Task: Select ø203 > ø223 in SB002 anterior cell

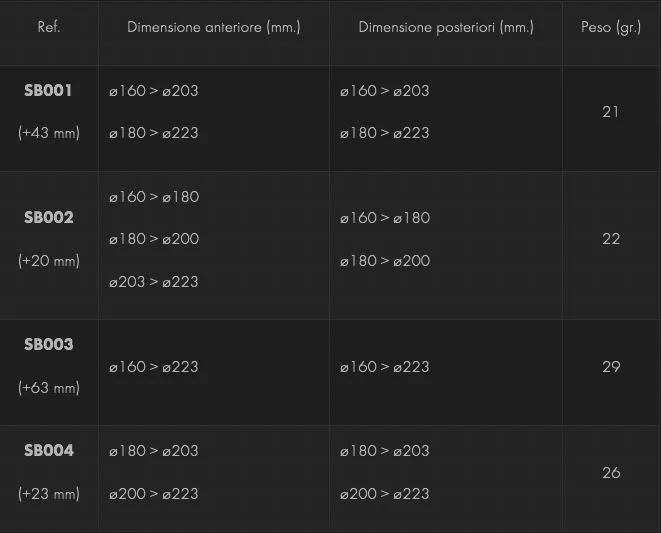Action: [x=154, y=282]
